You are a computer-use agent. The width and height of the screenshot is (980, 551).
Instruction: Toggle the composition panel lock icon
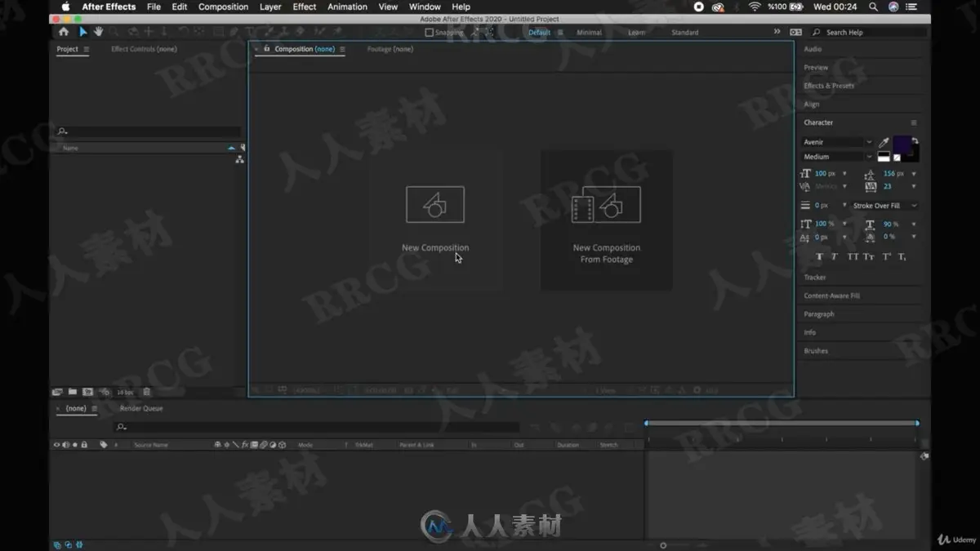[266, 49]
